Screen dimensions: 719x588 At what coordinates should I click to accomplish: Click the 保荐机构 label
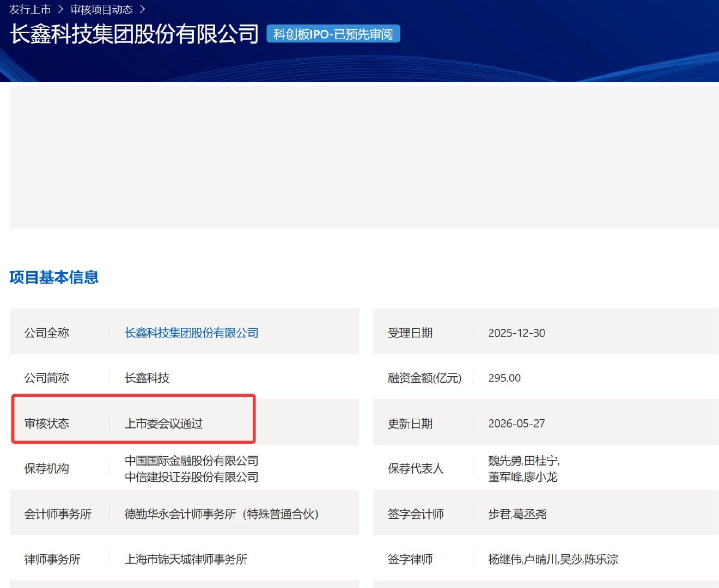coord(47,468)
